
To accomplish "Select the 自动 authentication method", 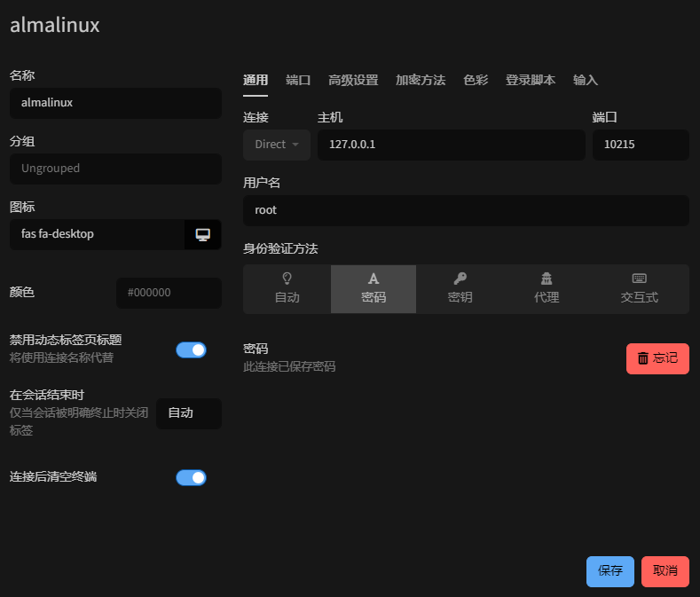I will [287, 289].
